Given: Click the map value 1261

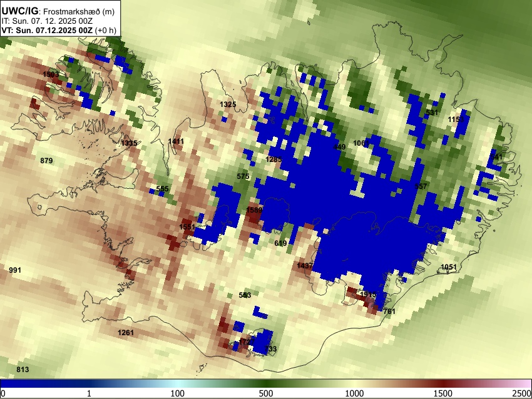Looking at the screenshot, I should tap(126, 333).
